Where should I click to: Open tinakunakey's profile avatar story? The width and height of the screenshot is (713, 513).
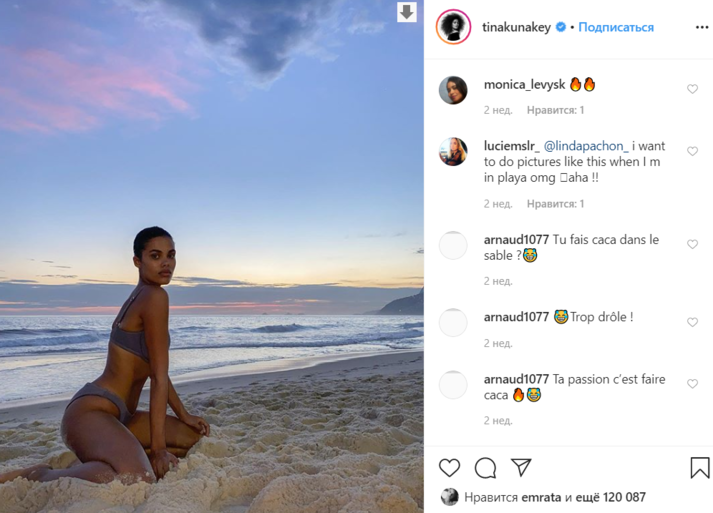click(453, 27)
